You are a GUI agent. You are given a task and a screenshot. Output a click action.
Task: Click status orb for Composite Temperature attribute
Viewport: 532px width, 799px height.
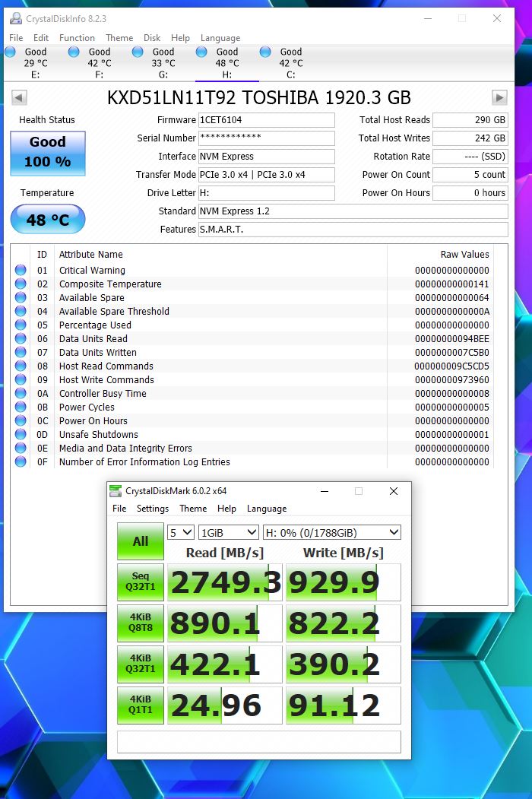coord(21,284)
